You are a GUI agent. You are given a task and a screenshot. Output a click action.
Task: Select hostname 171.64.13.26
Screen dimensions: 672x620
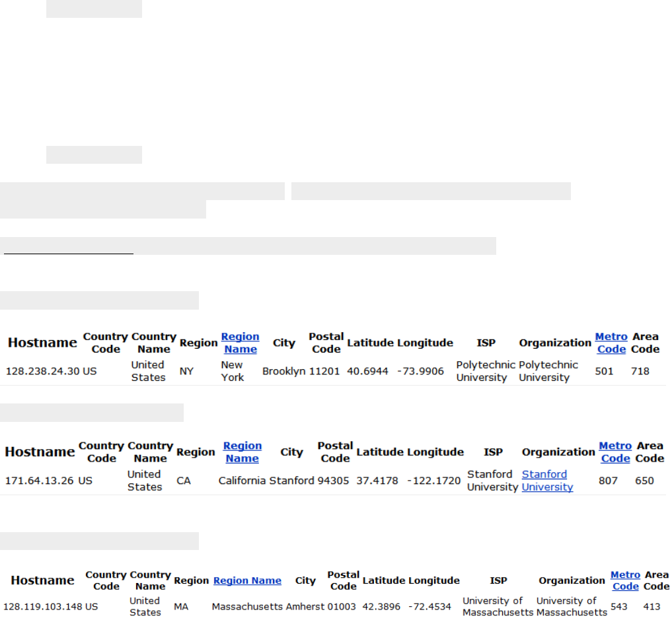pos(40,481)
